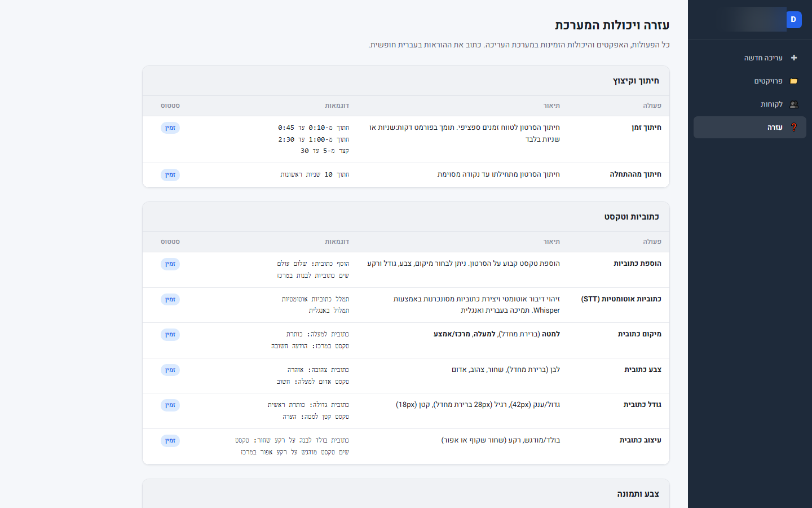Click the תיאור column header in כתוביות וטקסט table

551,242
